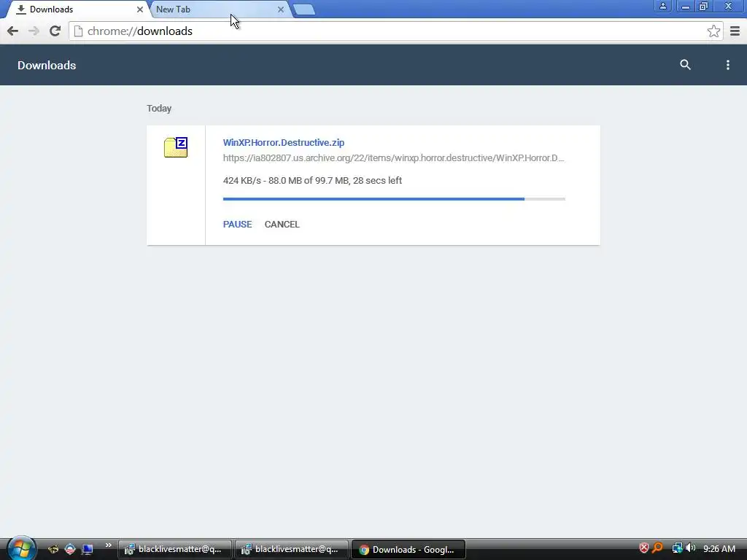
Task: Focus the chrome://downloads address bar
Action: [395, 31]
